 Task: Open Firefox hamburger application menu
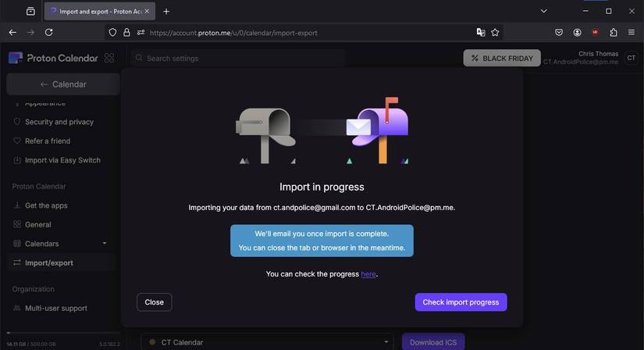(x=631, y=32)
